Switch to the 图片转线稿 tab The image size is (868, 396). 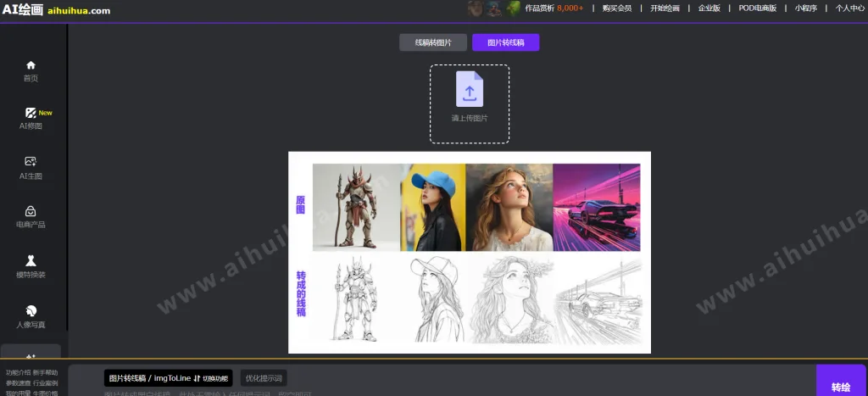pyautogui.click(x=505, y=42)
